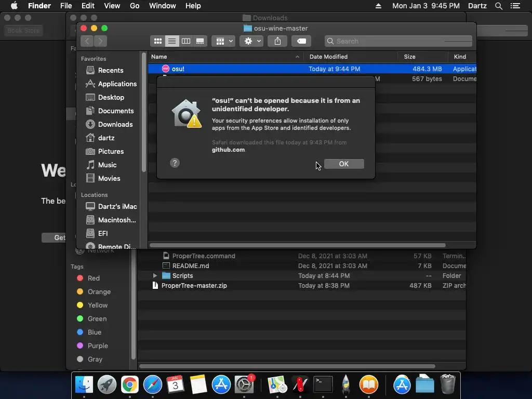Screen dimensions: 532x399
Task: Open the gear Action menu dropdown
Action: point(252,41)
